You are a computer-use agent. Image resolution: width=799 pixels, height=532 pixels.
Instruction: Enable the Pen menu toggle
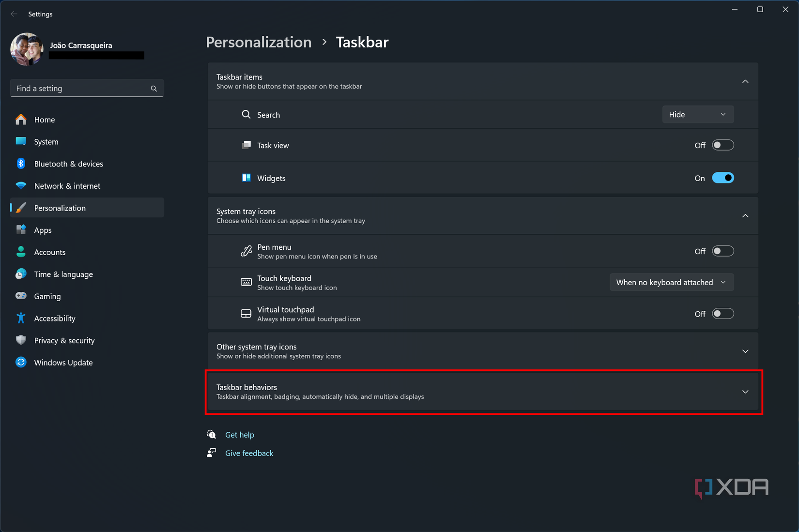[x=723, y=251]
